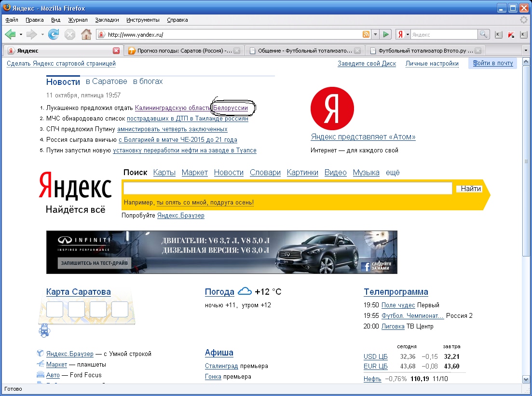532x396 pixels.
Task: Click the Сталинград premiere link
Action: click(221, 366)
